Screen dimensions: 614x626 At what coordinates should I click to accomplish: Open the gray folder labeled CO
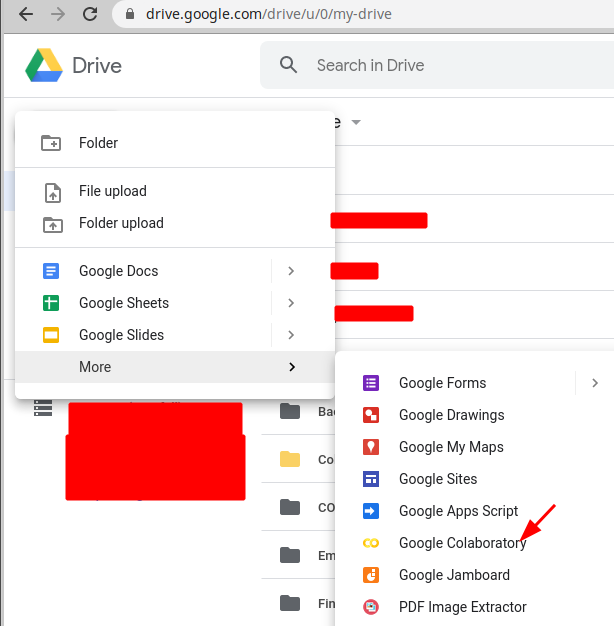point(290,507)
